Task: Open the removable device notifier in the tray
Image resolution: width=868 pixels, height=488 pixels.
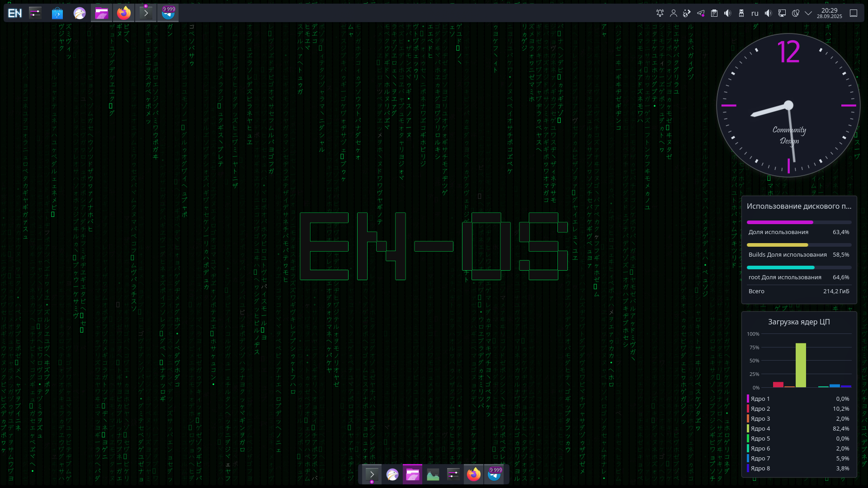Action: (x=741, y=13)
